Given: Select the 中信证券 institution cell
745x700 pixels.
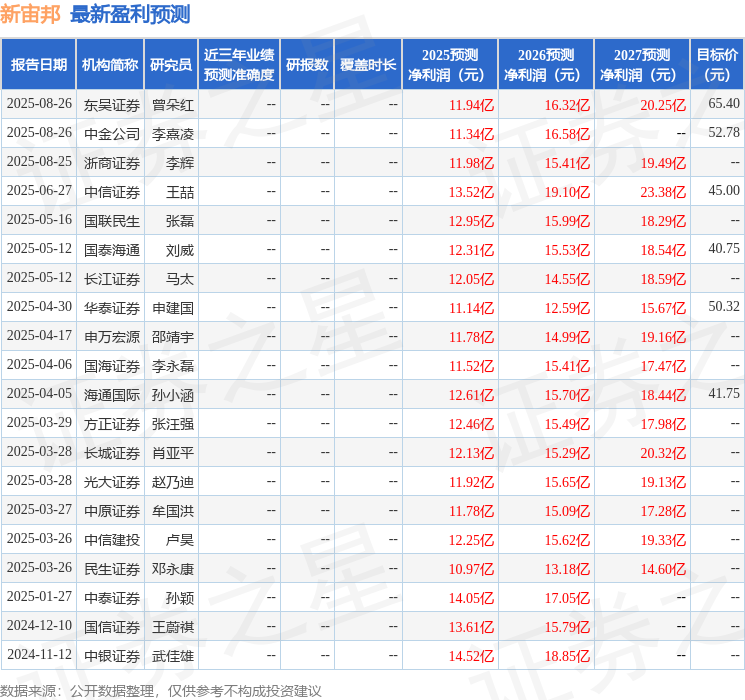Looking at the screenshot, I should click(x=112, y=192).
